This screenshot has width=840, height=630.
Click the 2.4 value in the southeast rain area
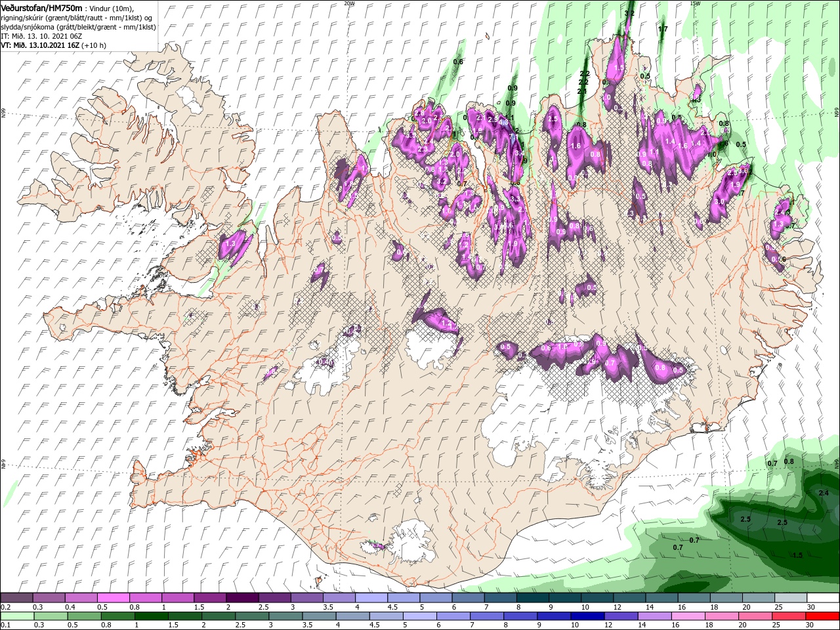coord(824,493)
